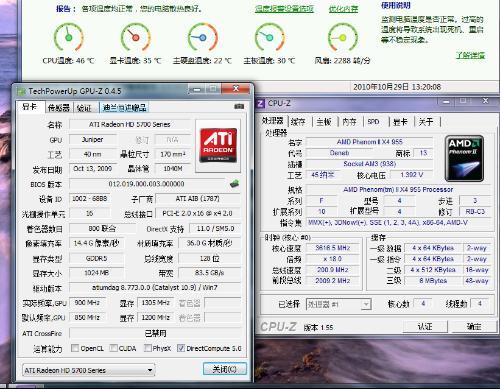Click the GPU field showing Juniper
This screenshot has height=389, width=500.
coord(93,139)
